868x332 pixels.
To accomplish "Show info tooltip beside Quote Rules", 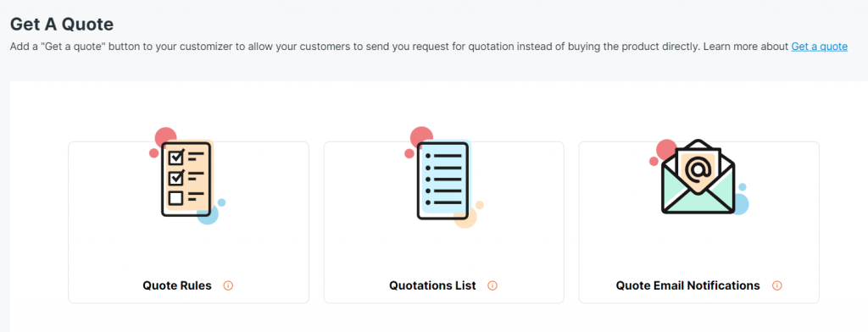I will [228, 286].
